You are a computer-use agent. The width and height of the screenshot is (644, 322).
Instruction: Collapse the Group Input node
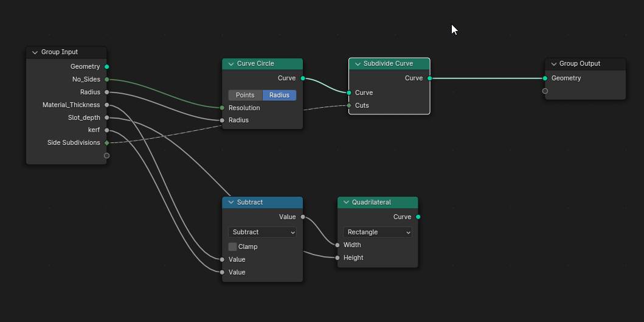click(35, 52)
